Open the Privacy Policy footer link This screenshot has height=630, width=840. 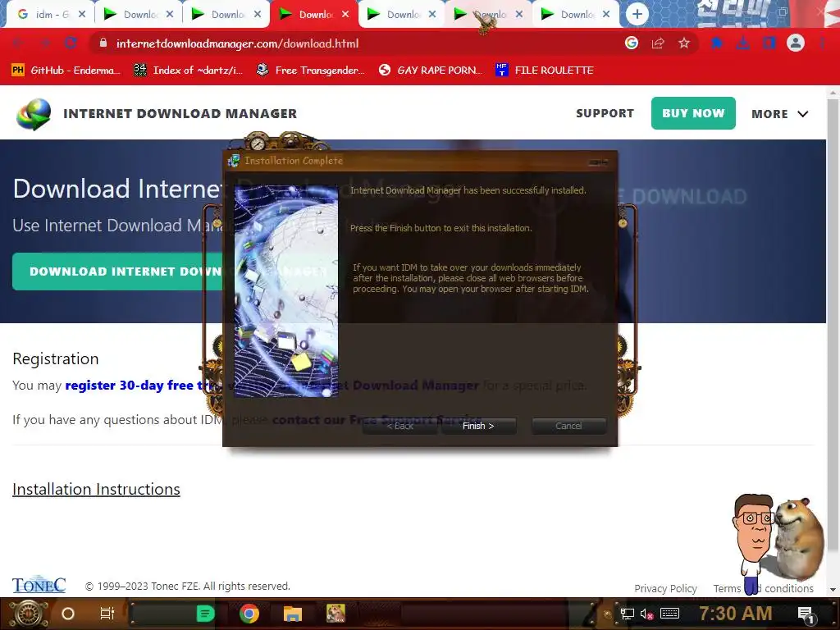pos(665,588)
